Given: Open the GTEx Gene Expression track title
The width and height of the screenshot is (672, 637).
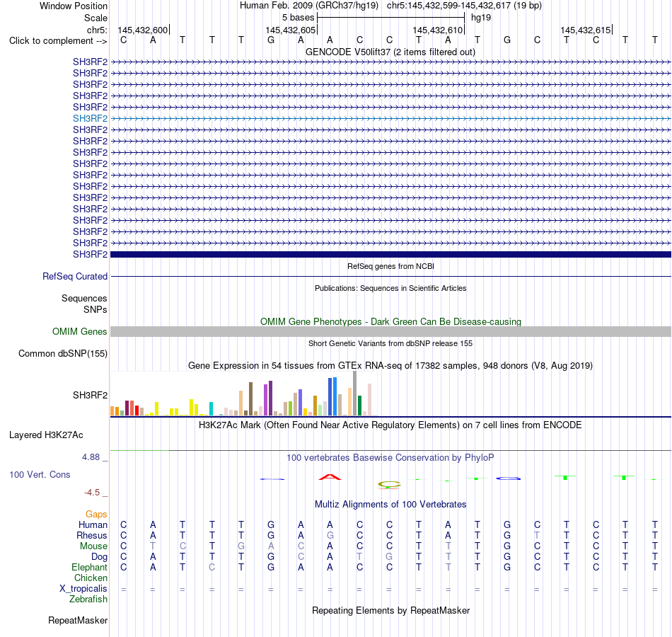Looking at the screenshot, I should tap(390, 365).
